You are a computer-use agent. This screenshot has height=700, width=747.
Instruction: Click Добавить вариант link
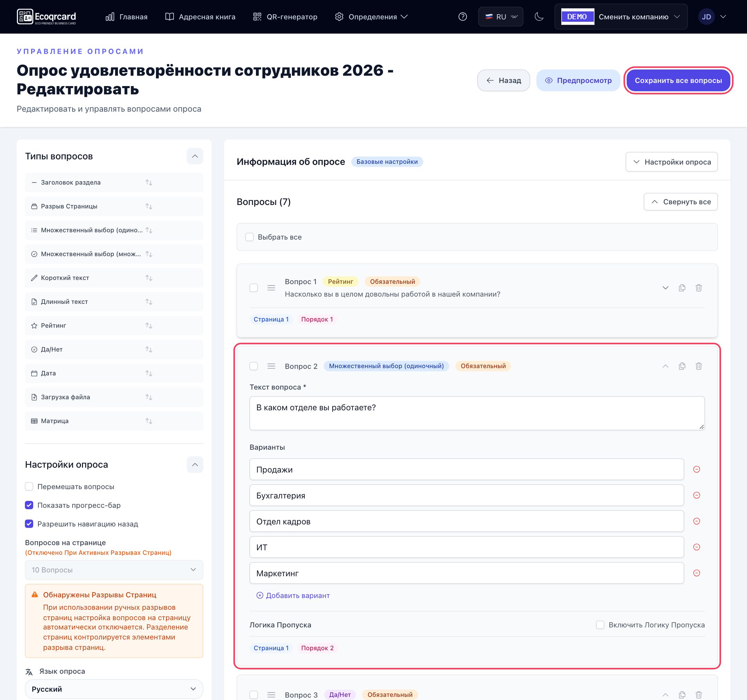[x=293, y=595]
